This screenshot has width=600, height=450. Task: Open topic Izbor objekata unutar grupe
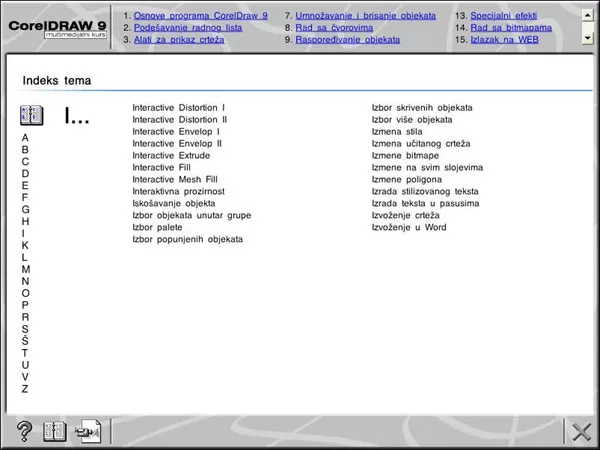click(x=192, y=215)
